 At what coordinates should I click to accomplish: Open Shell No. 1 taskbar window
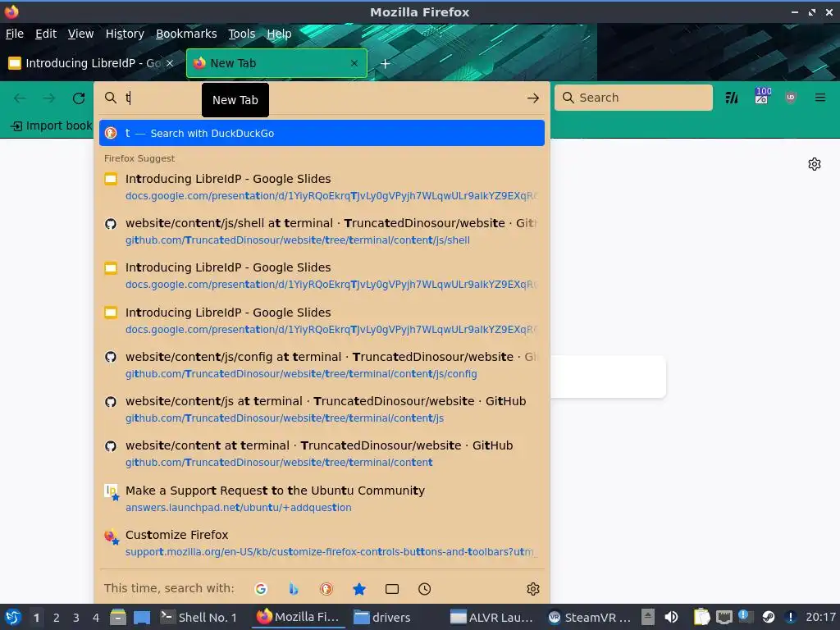tap(199, 617)
